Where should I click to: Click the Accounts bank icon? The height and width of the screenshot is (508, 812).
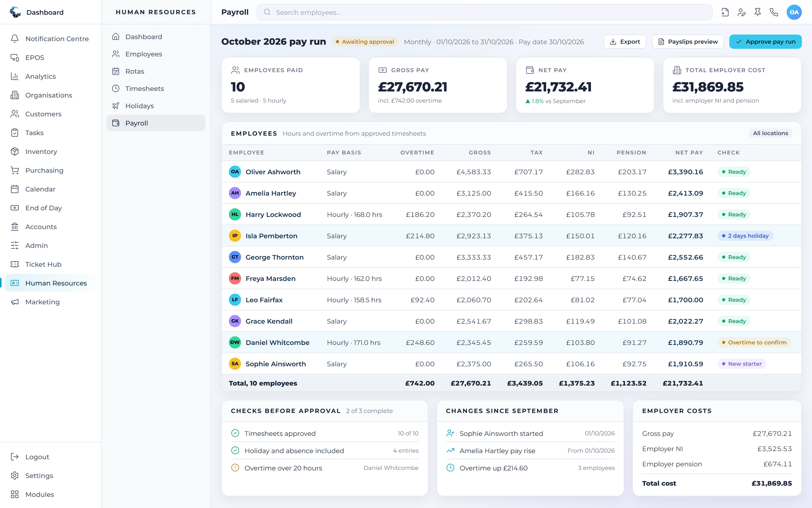[x=15, y=227]
